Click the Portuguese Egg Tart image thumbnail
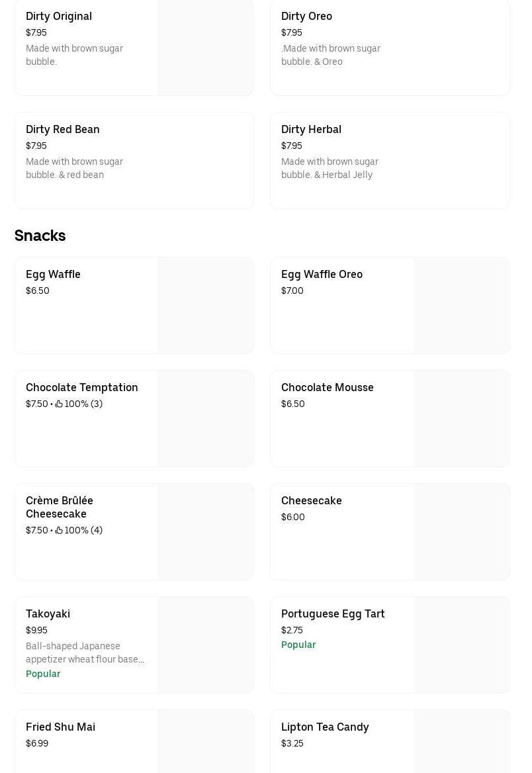This screenshot has height=773, width=532. [461, 645]
